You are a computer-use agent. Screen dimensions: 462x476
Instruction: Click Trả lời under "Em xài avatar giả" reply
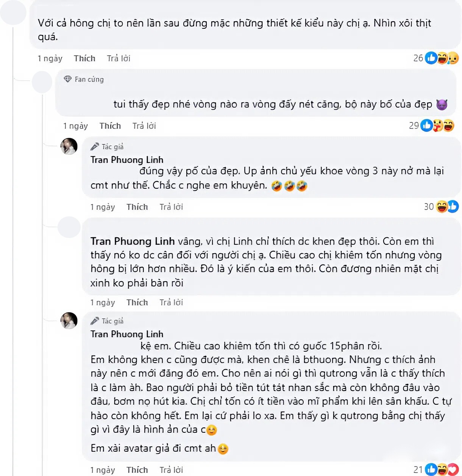[x=171, y=470]
